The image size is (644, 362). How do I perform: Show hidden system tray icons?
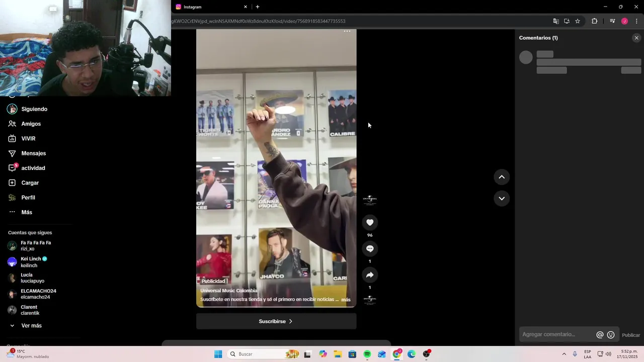click(x=564, y=354)
